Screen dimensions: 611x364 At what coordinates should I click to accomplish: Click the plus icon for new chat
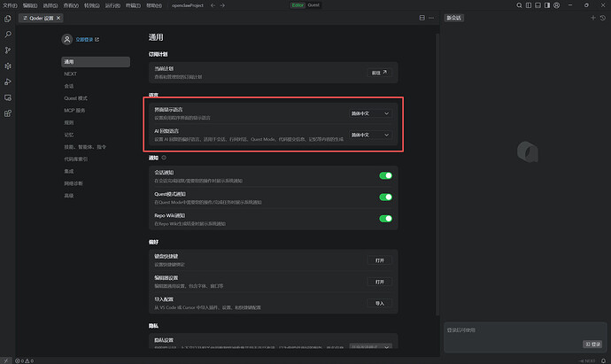click(x=593, y=18)
